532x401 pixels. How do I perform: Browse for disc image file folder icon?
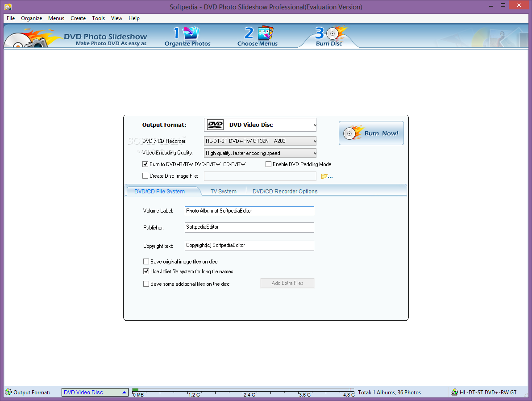pos(326,176)
